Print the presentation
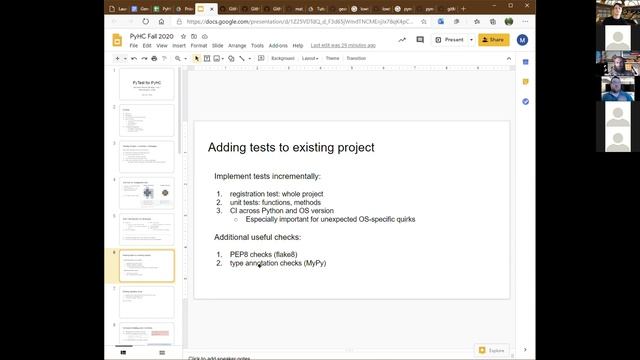The height and width of the screenshot is (360, 640). coord(154,58)
